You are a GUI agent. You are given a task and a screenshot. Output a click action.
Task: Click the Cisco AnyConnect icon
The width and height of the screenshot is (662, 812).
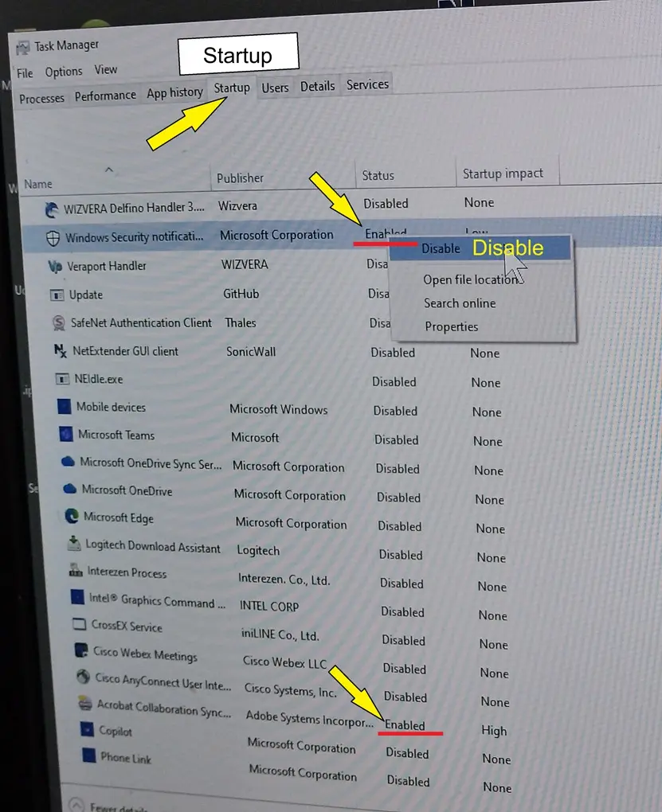coord(83,677)
